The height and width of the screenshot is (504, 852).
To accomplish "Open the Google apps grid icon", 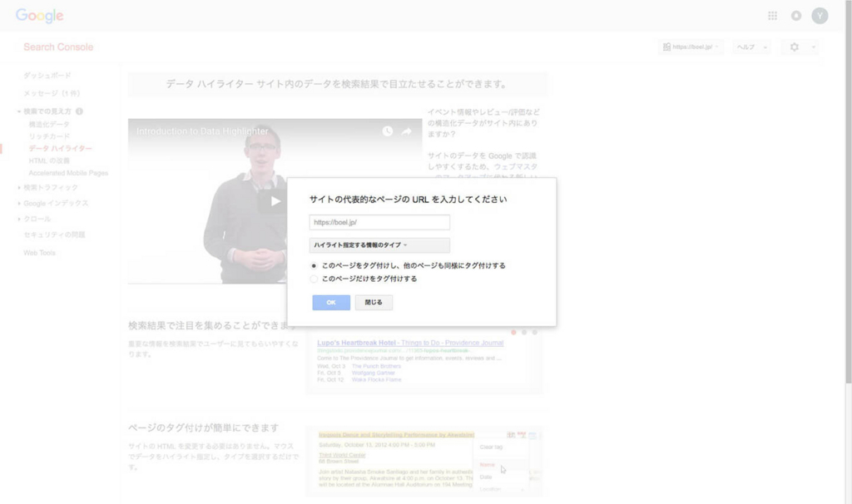I will click(772, 16).
